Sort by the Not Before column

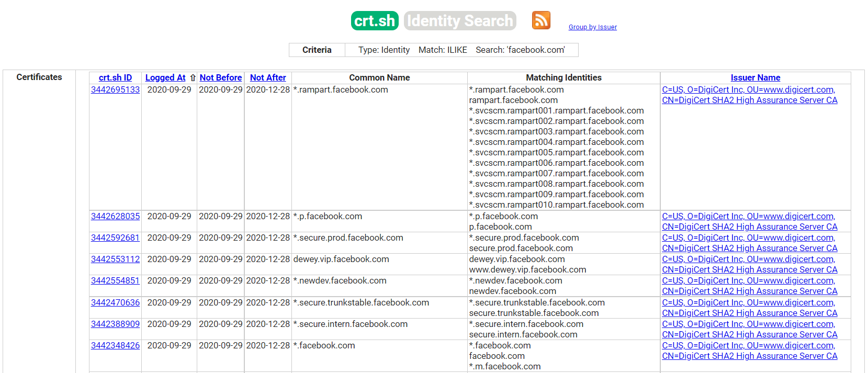tap(221, 77)
